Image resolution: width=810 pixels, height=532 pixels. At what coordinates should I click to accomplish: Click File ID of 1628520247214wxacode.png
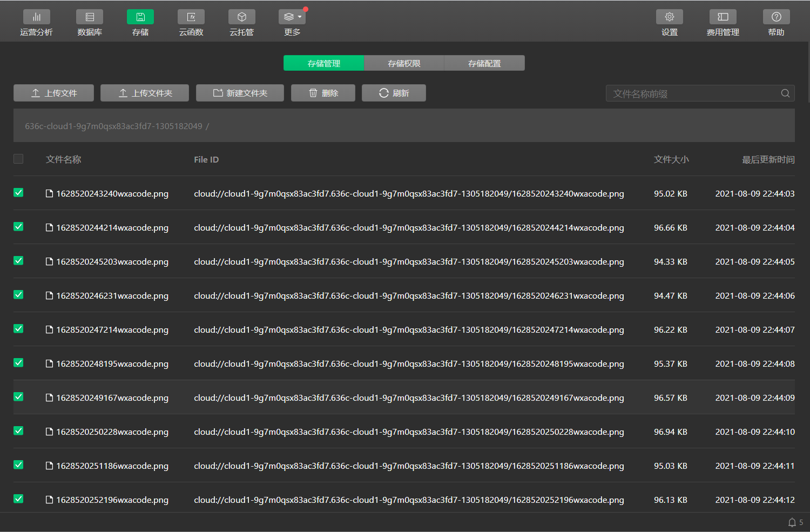409,330
